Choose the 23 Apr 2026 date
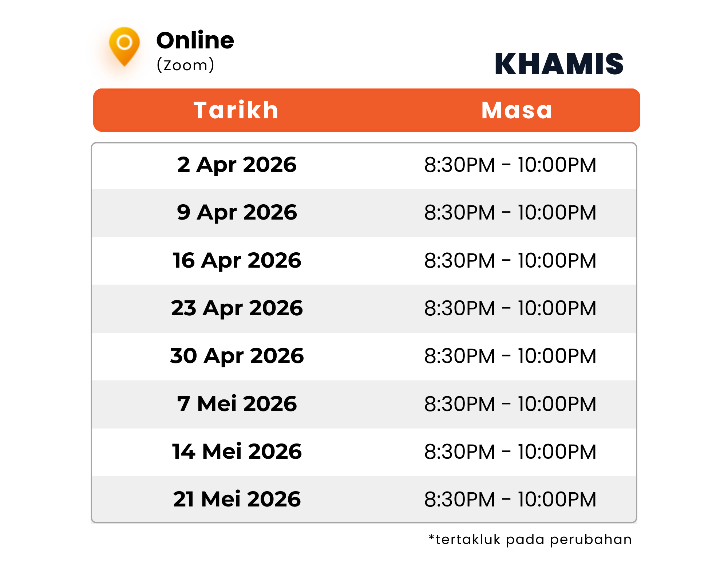Image resolution: width=728 pixels, height=564 pixels. point(237,308)
